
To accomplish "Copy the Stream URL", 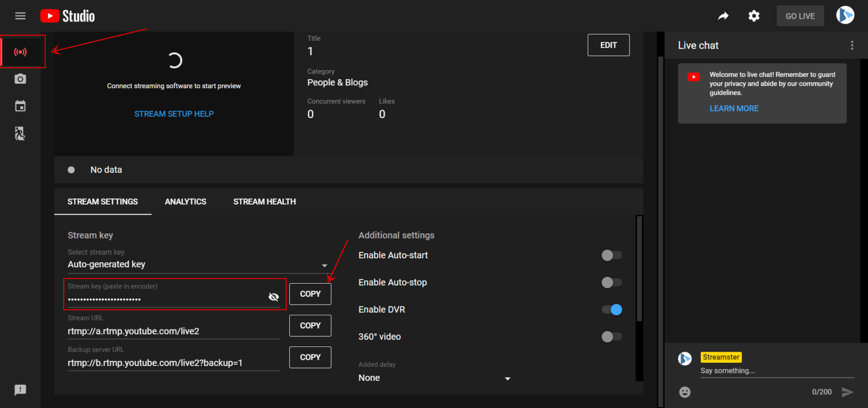I will click(310, 325).
